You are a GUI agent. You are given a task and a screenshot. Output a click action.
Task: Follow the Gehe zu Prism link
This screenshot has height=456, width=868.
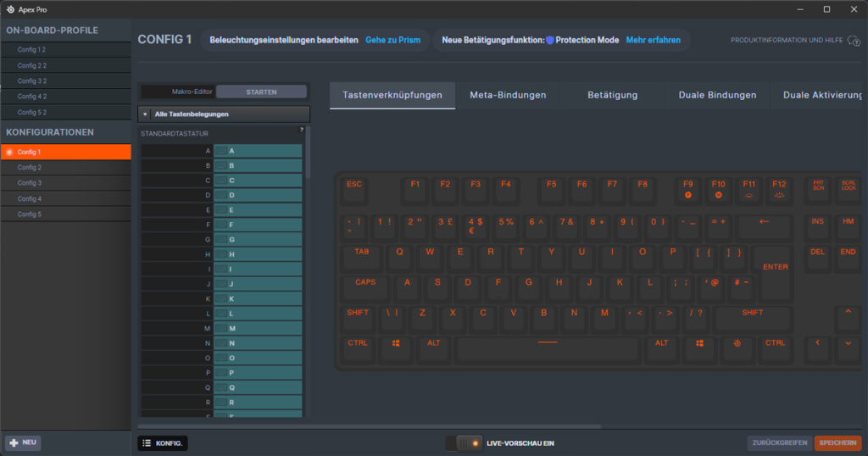point(393,40)
